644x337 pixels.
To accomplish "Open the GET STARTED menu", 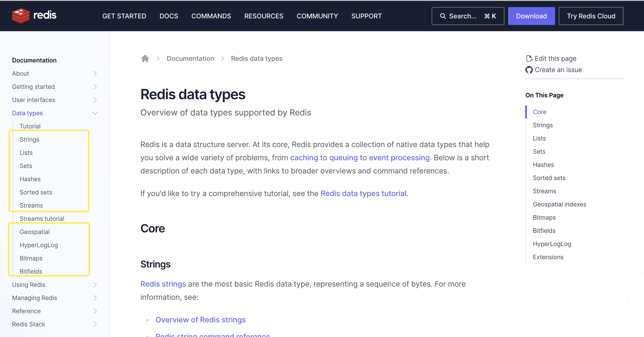I will tap(124, 16).
